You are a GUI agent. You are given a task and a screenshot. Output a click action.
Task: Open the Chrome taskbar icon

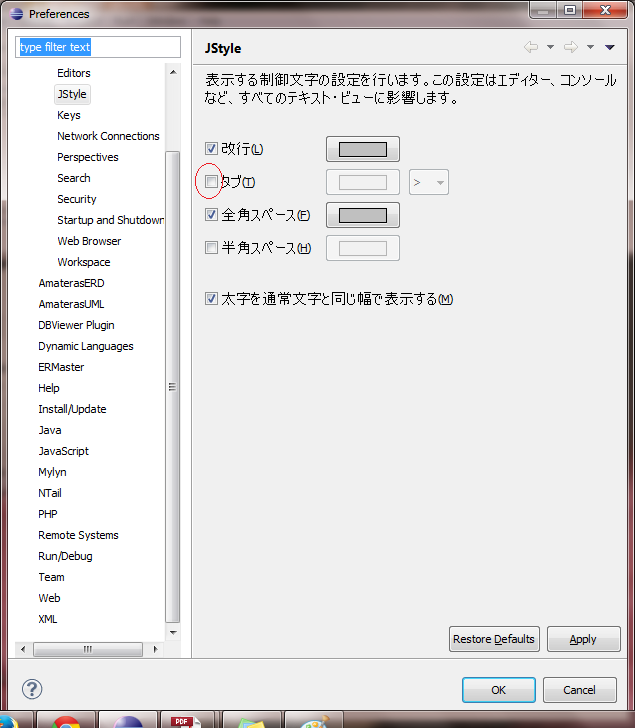(x=66, y=721)
